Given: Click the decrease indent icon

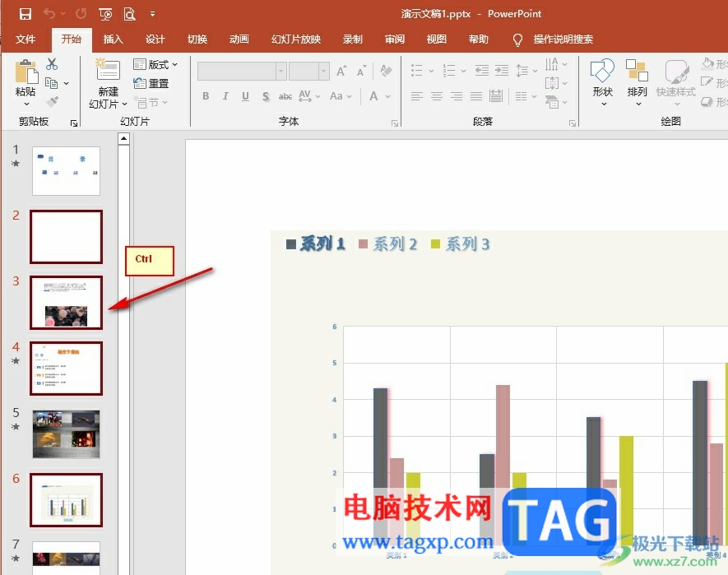Looking at the screenshot, I should pos(482,71).
